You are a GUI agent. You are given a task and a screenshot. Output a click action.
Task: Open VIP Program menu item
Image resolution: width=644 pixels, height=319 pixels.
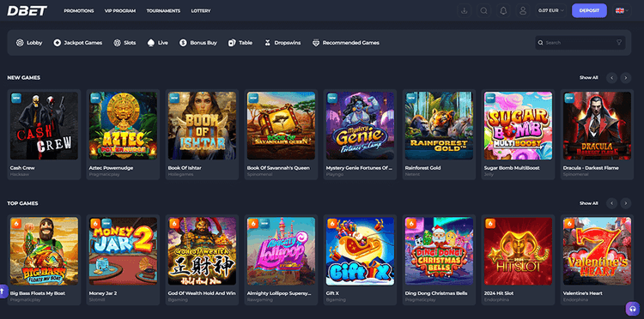tap(120, 11)
